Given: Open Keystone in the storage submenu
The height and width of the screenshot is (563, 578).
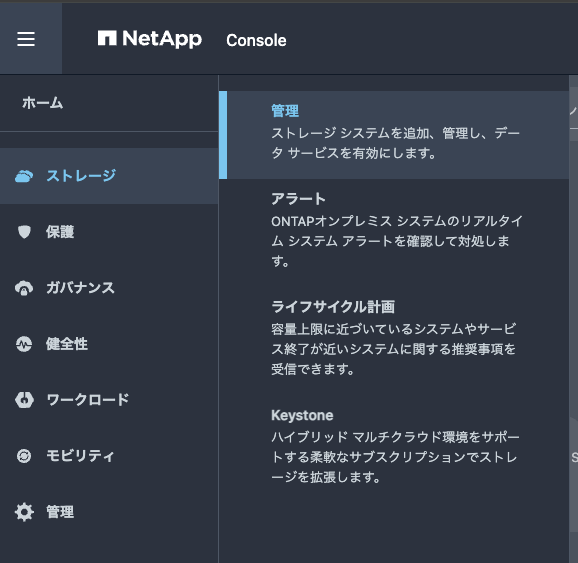Looking at the screenshot, I should pyautogui.click(x=302, y=416).
